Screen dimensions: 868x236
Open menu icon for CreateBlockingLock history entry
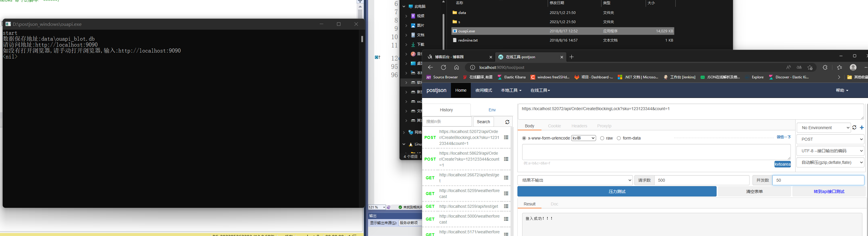point(506,137)
